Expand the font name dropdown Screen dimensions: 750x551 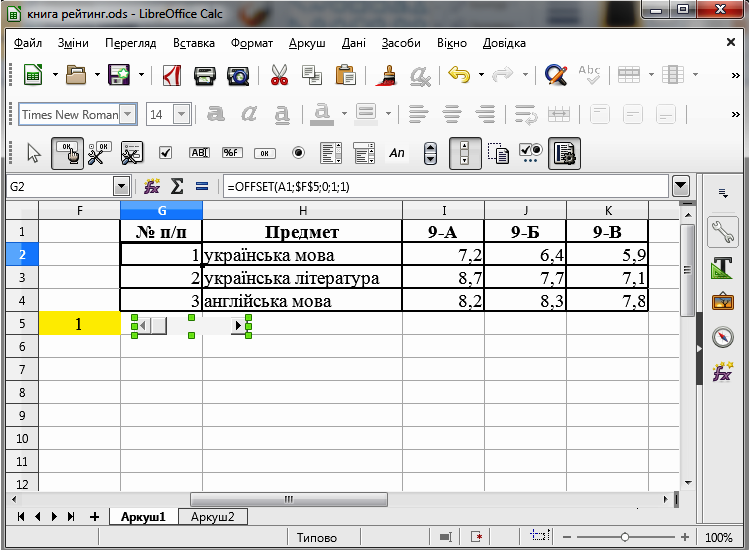(x=127, y=114)
